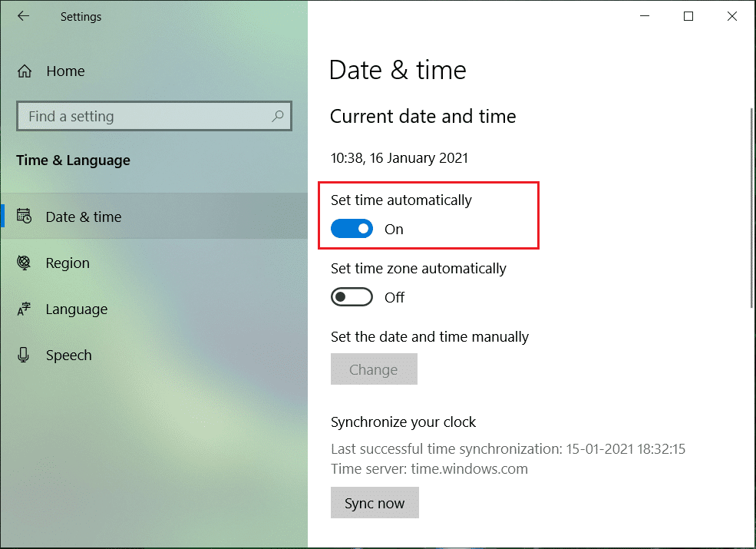Click the magnifier icon in search box
Viewport: 756px width, 549px height.
click(x=278, y=117)
